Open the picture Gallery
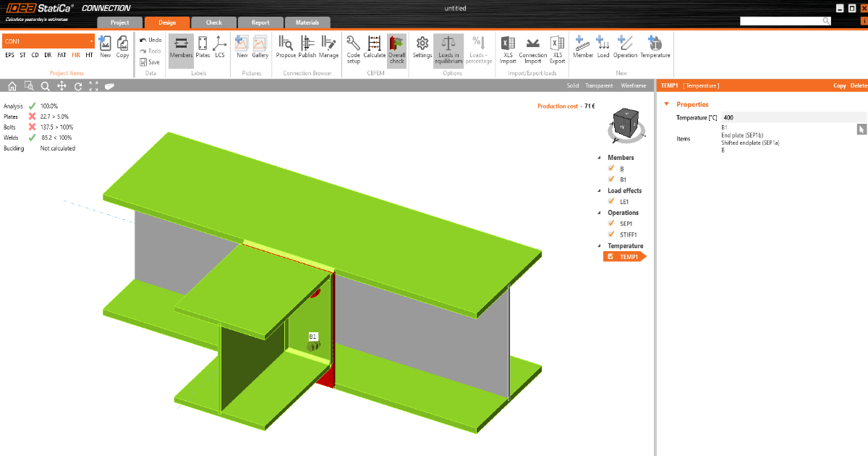This screenshot has width=868, height=456. pyautogui.click(x=260, y=44)
